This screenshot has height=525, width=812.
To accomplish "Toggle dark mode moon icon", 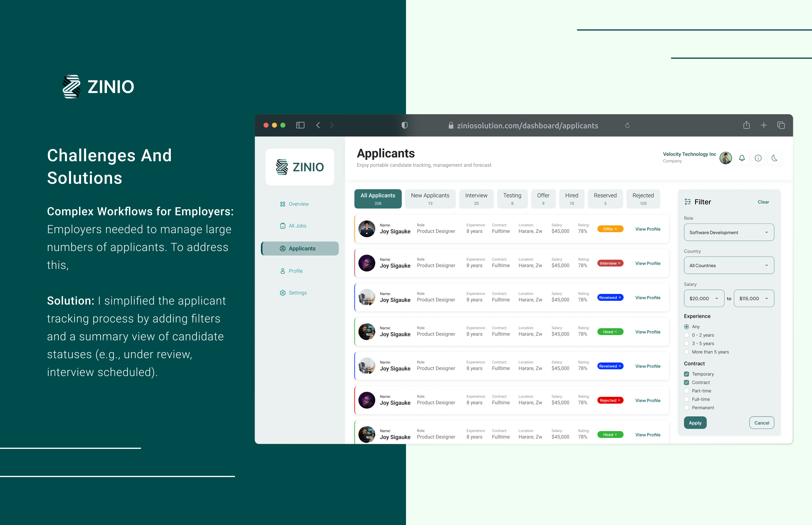I will (x=774, y=158).
